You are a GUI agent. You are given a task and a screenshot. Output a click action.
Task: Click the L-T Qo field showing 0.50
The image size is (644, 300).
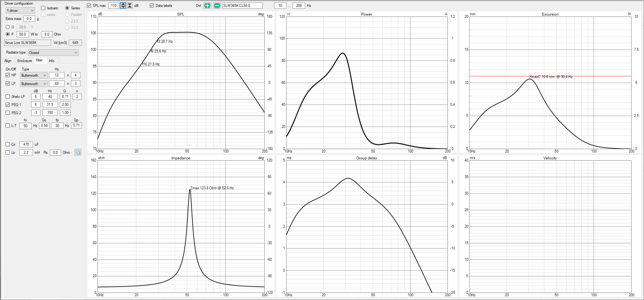(x=44, y=126)
